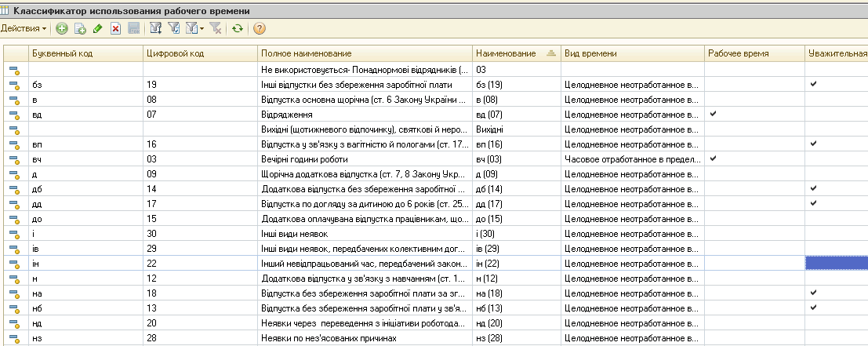Sort by Цифровой код column header

click(201, 53)
